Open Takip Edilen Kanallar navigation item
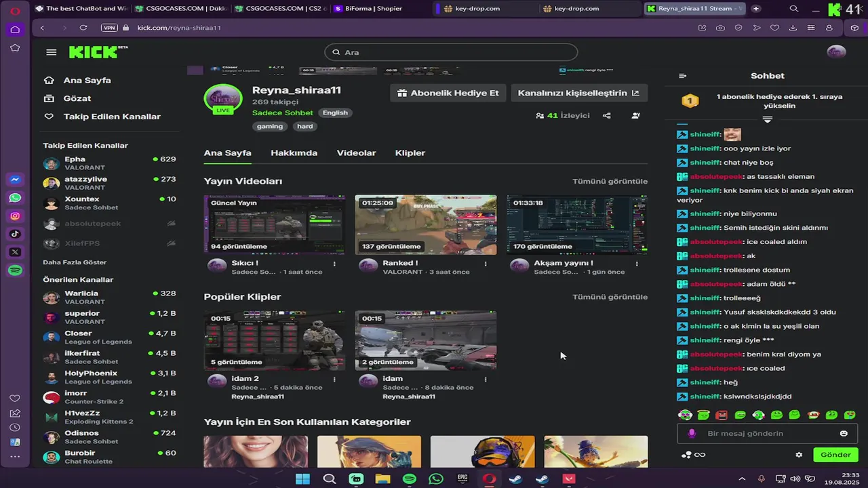The height and width of the screenshot is (488, 868). [102, 117]
